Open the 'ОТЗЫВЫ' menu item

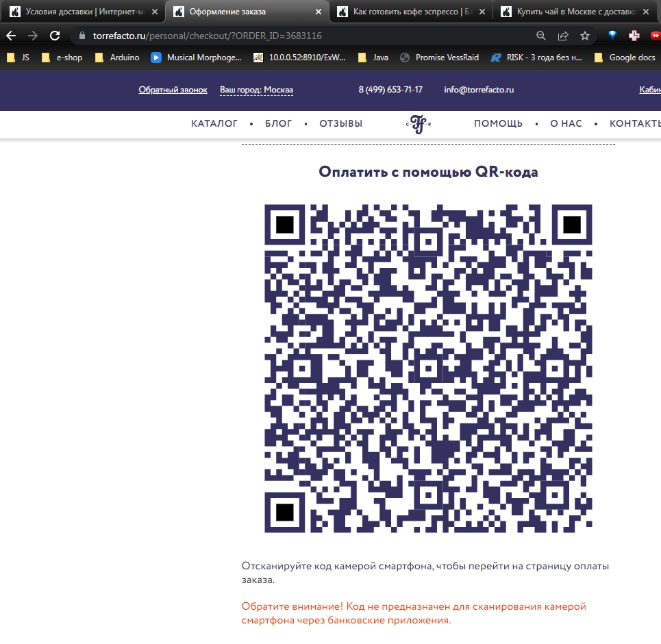click(340, 124)
